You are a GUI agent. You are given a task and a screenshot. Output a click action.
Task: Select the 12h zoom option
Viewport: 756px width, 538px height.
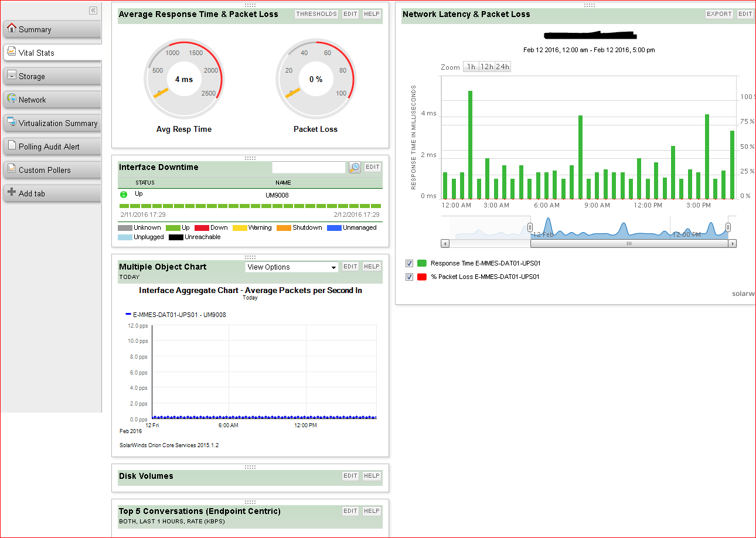click(486, 67)
